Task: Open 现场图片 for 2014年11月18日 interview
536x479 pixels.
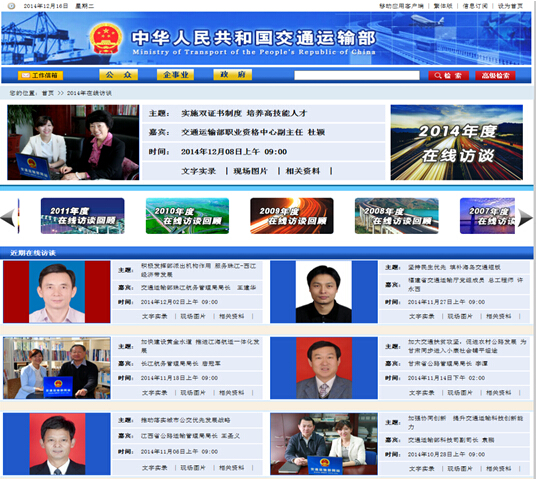Action: (x=193, y=392)
